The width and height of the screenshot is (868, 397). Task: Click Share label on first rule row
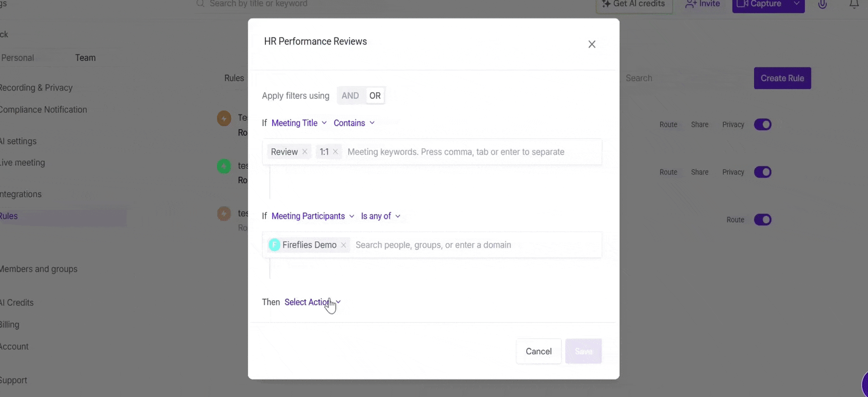point(699,125)
